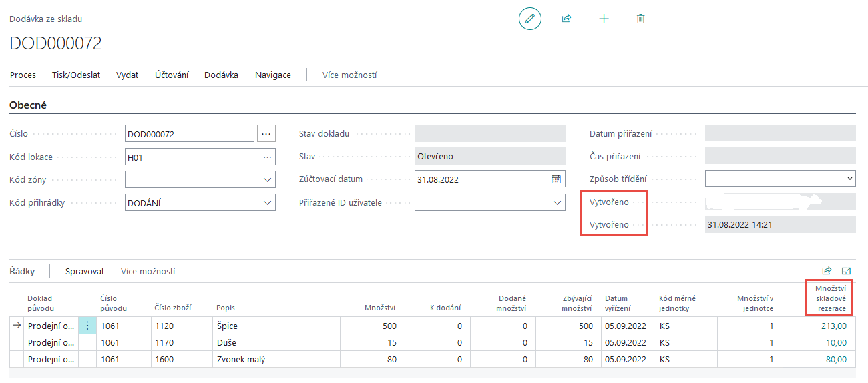Open the Navigace menu

click(272, 75)
